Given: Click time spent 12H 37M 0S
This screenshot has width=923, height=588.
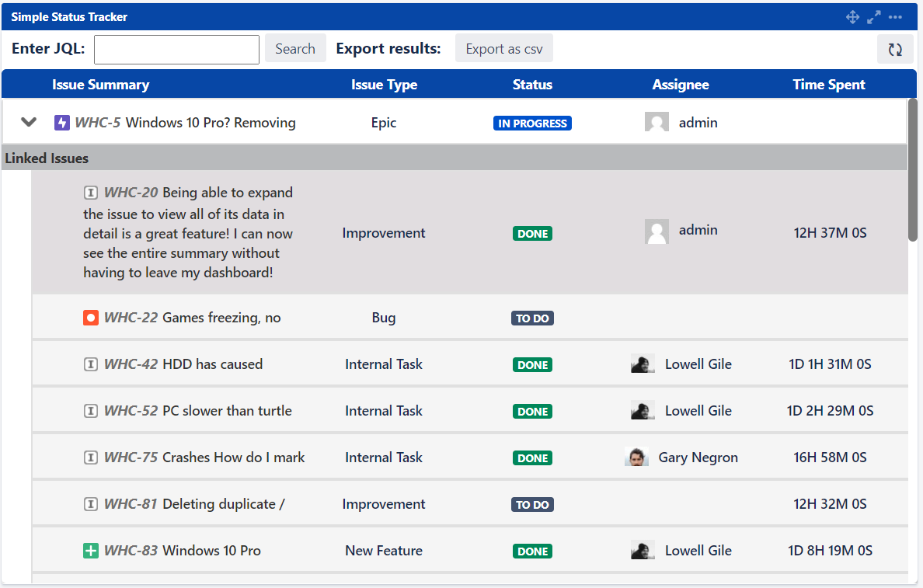Looking at the screenshot, I should (x=830, y=233).
